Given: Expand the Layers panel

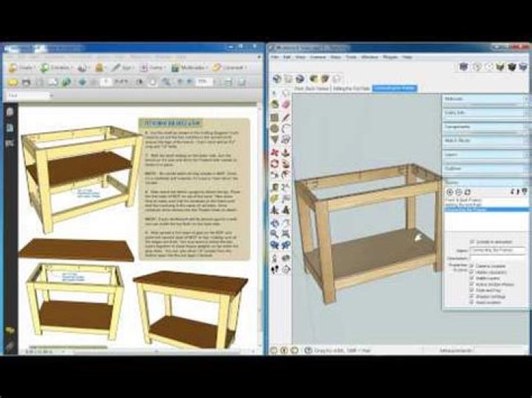Looking at the screenshot, I should click(x=486, y=154).
